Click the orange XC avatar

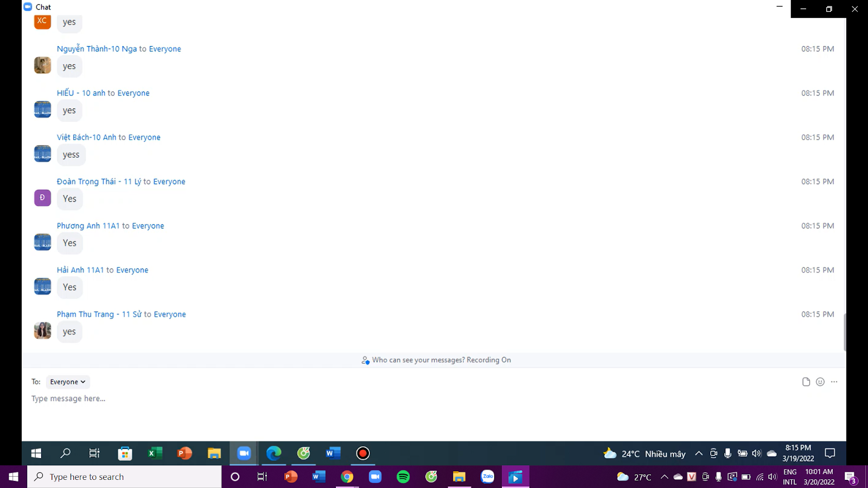pyautogui.click(x=42, y=21)
